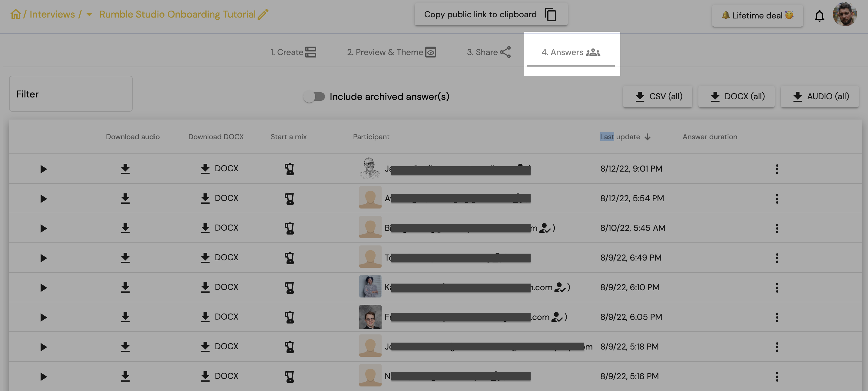
Task: Download audio for the 8/12/22, 5:54 PM answer
Action: (125, 198)
